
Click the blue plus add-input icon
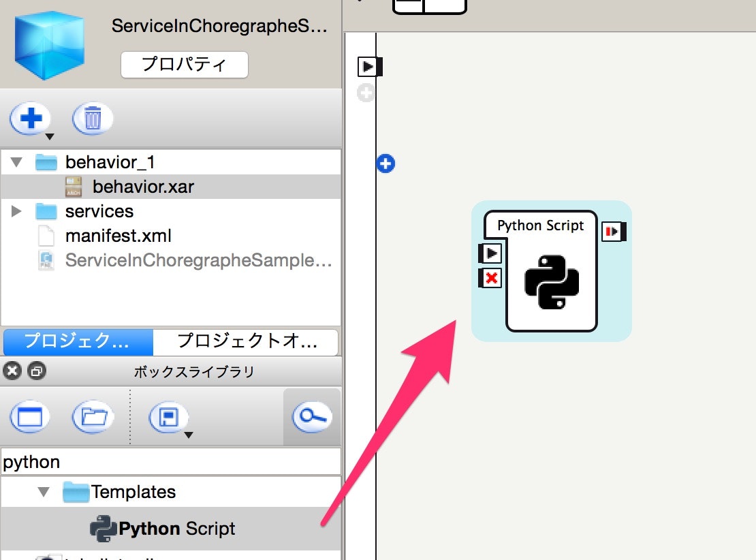tap(385, 164)
